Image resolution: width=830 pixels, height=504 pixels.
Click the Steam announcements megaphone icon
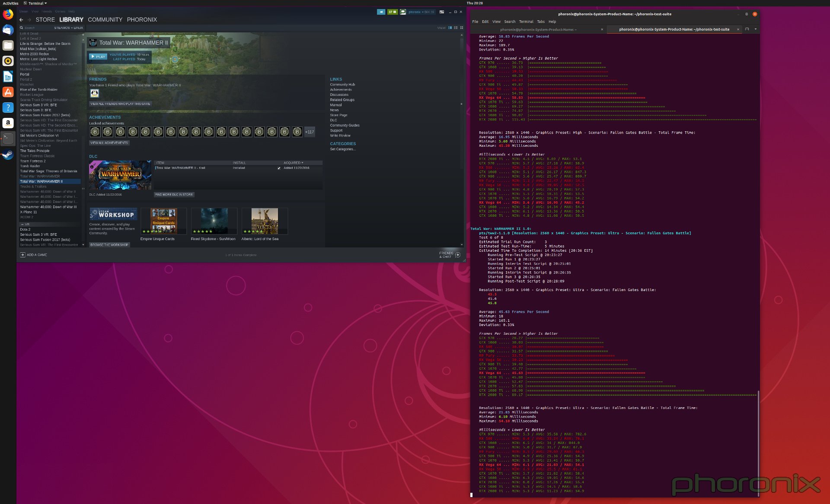tap(381, 12)
